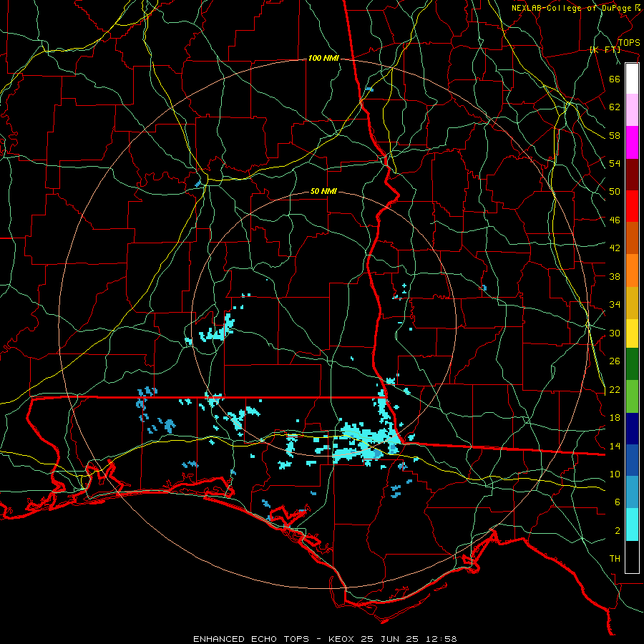Click the Enhanced Echo Tops KEOX title
Viewport: 644px width, 644px height.
click(325, 639)
